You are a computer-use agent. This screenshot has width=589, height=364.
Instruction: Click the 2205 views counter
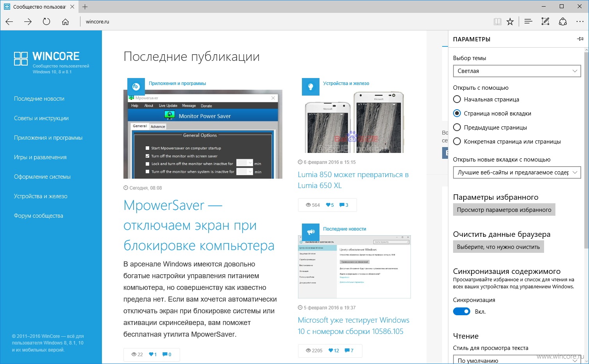(314, 351)
